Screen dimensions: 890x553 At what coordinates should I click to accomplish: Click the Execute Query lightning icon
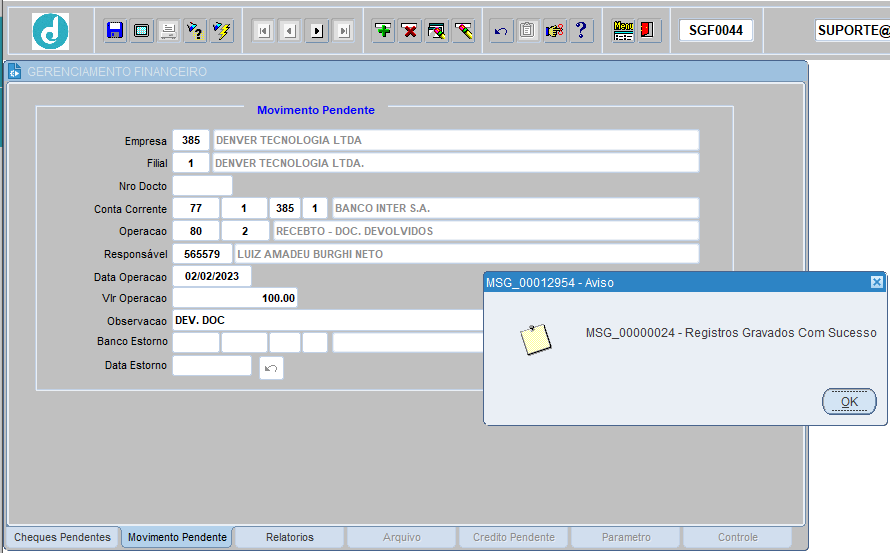click(222, 30)
